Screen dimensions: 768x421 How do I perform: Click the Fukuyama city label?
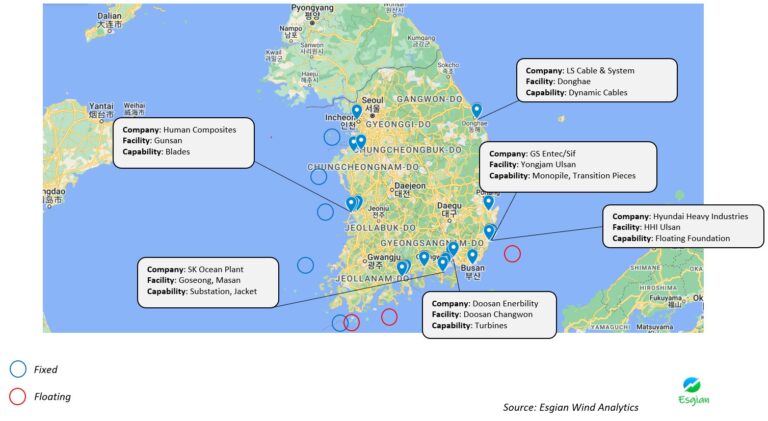click(x=666, y=301)
